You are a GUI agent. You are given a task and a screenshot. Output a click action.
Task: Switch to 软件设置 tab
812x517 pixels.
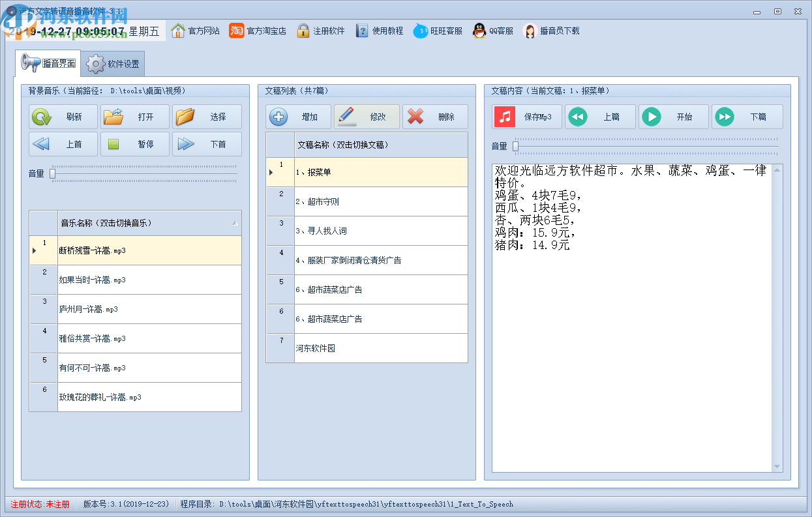113,64
